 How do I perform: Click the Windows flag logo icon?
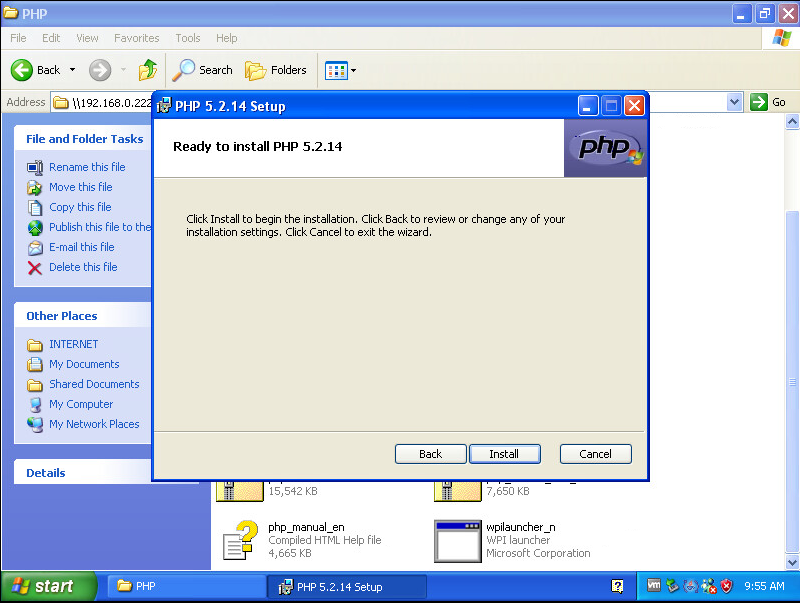click(x=782, y=38)
